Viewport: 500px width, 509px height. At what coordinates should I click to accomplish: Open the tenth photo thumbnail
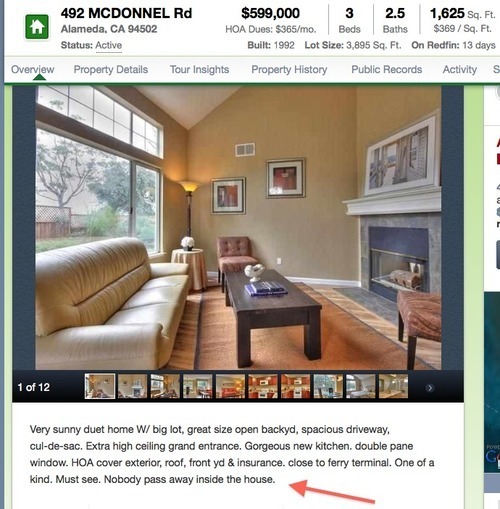[x=394, y=386]
